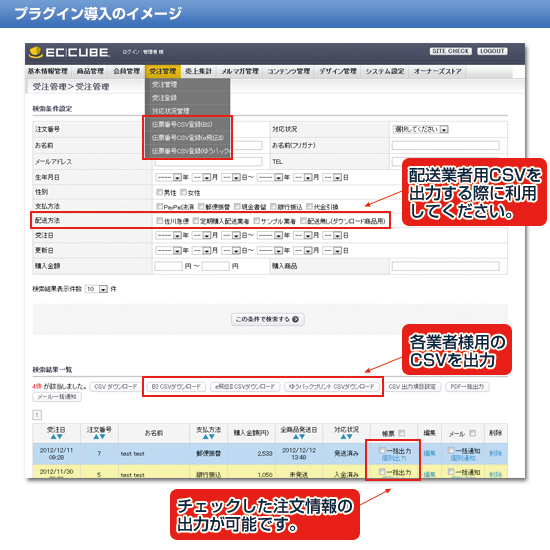Viewport: 550px width, 550px height.
Task: Click the LOGOUT button
Action: pyautogui.click(x=492, y=51)
